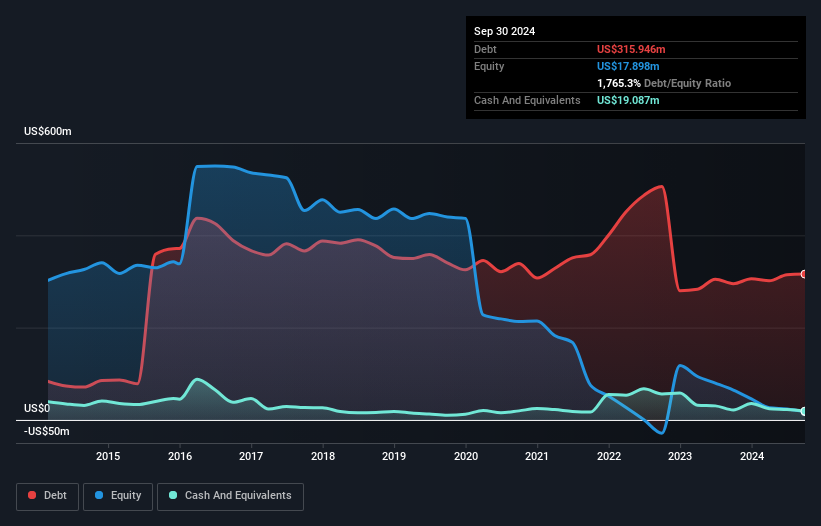Click the 1,765.3% Debt/Equity Ratio text
The width and height of the screenshot is (821, 526).
tap(664, 83)
